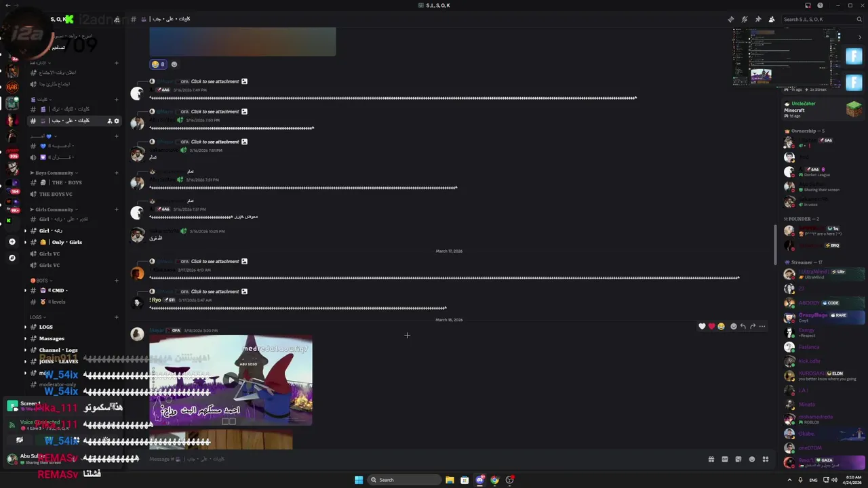Toggle channel notification mute bell icon
Viewport: 868px width, 488px height.
tap(744, 19)
